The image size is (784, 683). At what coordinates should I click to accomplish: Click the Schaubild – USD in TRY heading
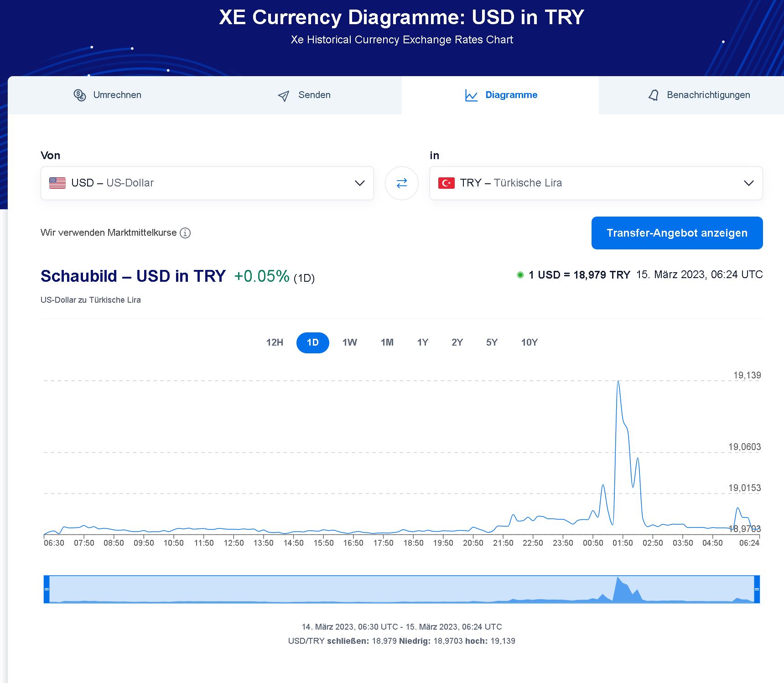[133, 276]
